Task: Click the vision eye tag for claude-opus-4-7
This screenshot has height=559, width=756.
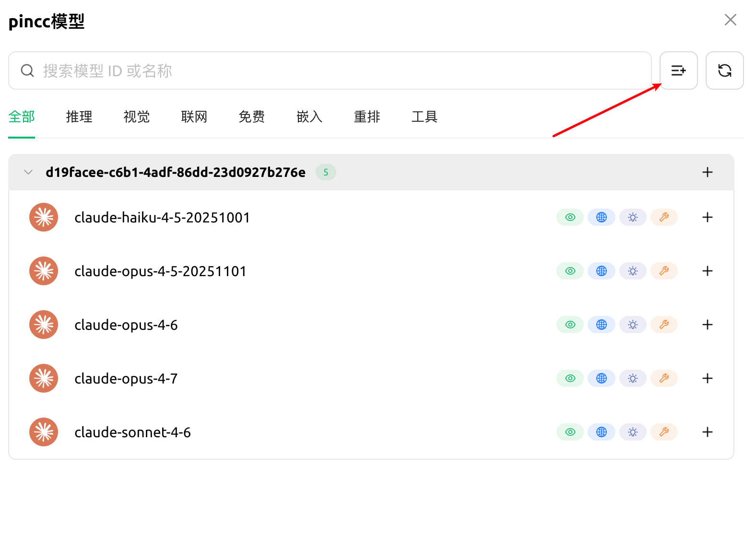Action: point(570,378)
